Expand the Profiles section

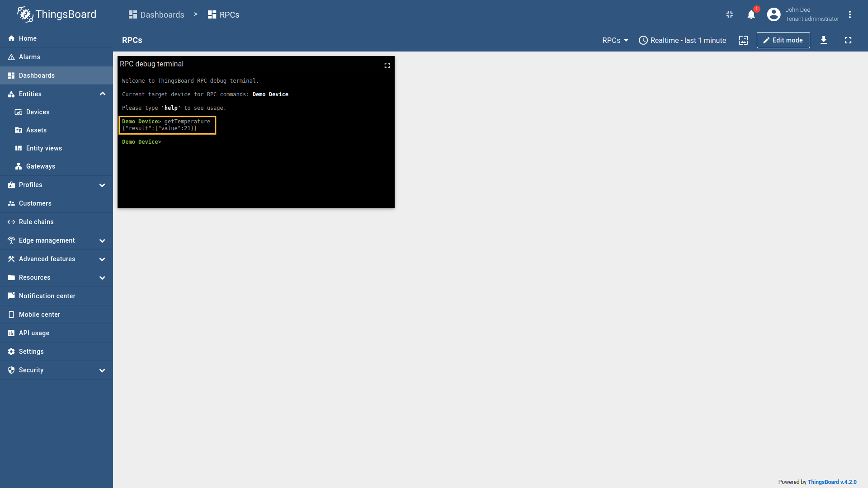tap(102, 185)
